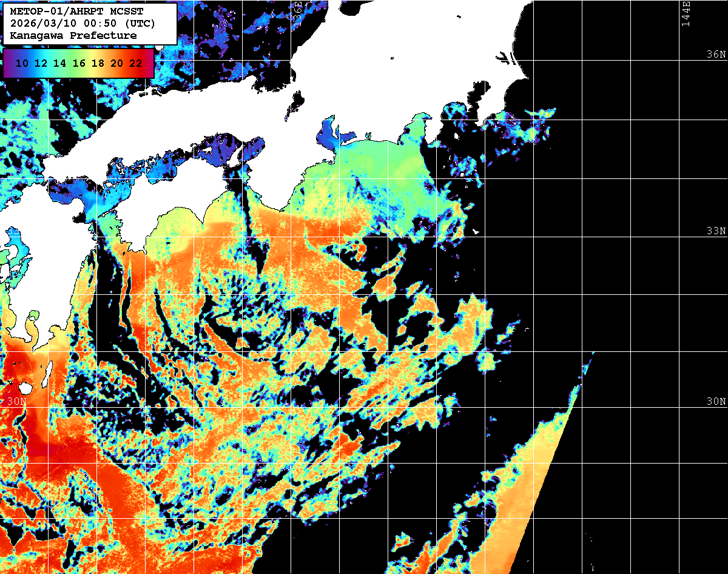Click the 2026/03/10 00:50 (UTC) timestamp
728x574 pixels.
83,24
